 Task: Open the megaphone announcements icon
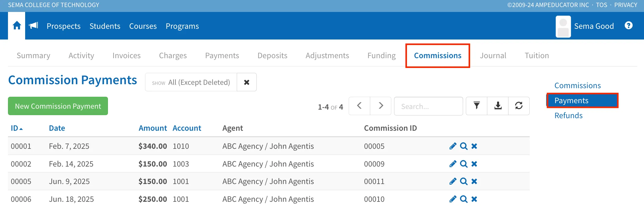(33, 26)
